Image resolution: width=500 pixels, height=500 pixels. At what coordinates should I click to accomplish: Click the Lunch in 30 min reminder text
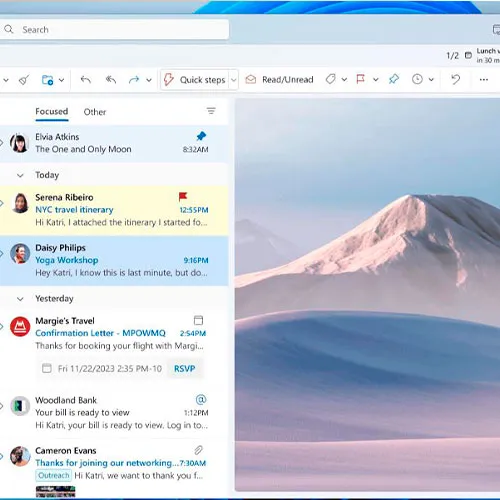pyautogui.click(x=488, y=55)
